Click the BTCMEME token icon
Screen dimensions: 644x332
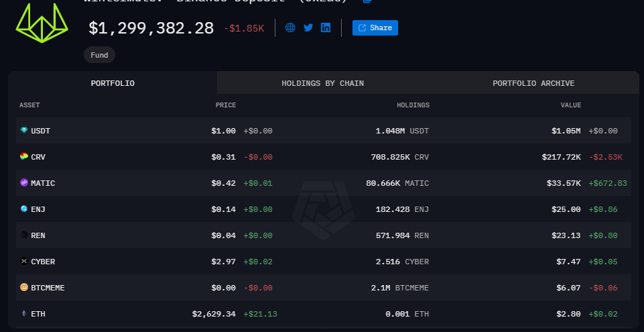tap(24, 287)
